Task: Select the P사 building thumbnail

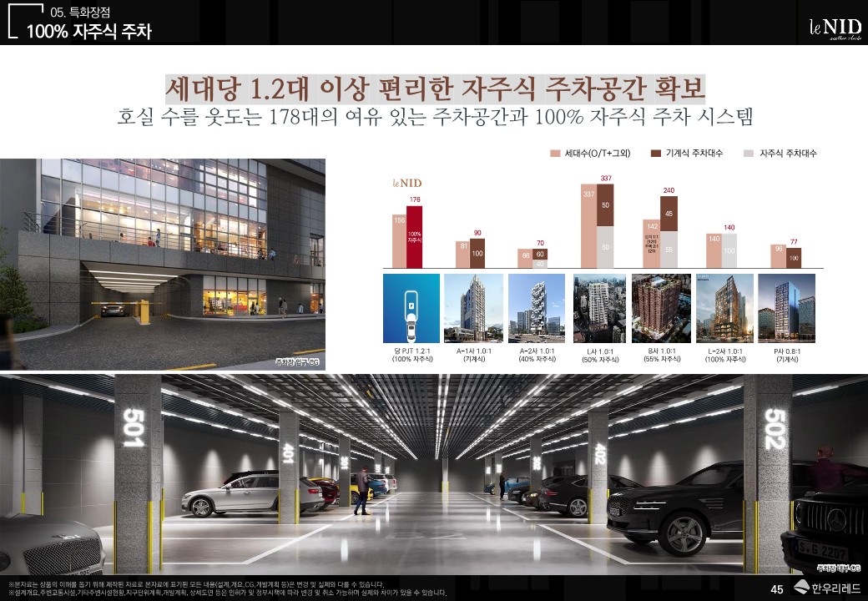Action: click(x=786, y=308)
